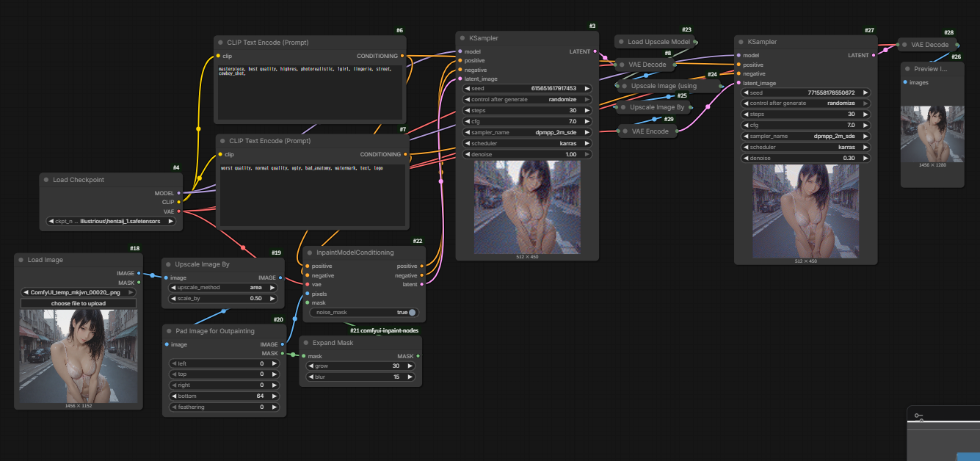Increase the bottom padding value with right arrow

(275, 396)
